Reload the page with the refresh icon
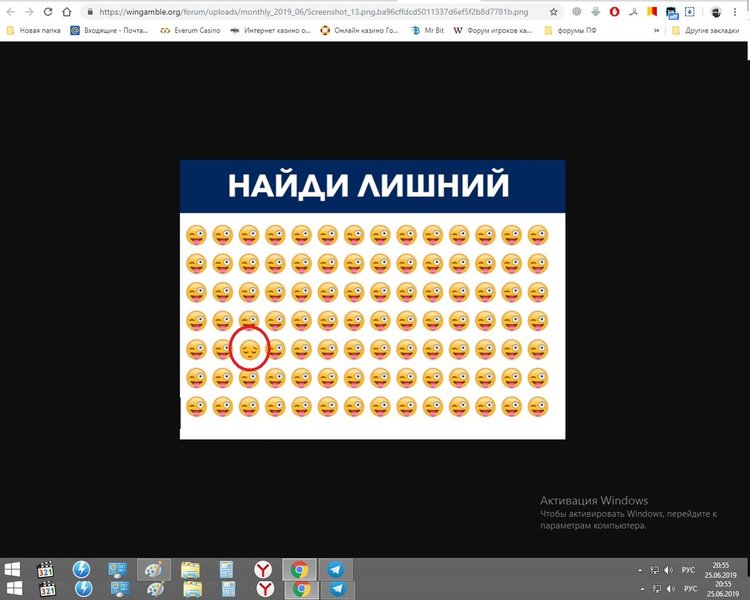The width and height of the screenshot is (750, 600). [x=46, y=12]
